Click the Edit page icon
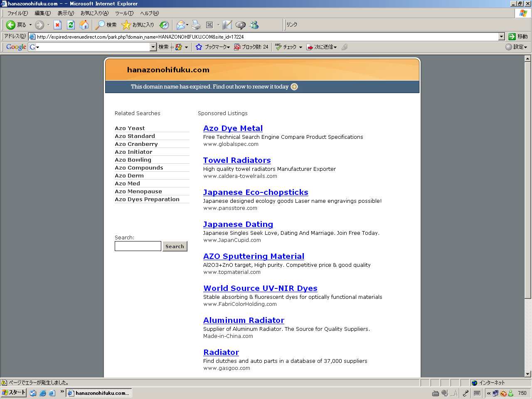The image size is (532, 399). pos(227,25)
